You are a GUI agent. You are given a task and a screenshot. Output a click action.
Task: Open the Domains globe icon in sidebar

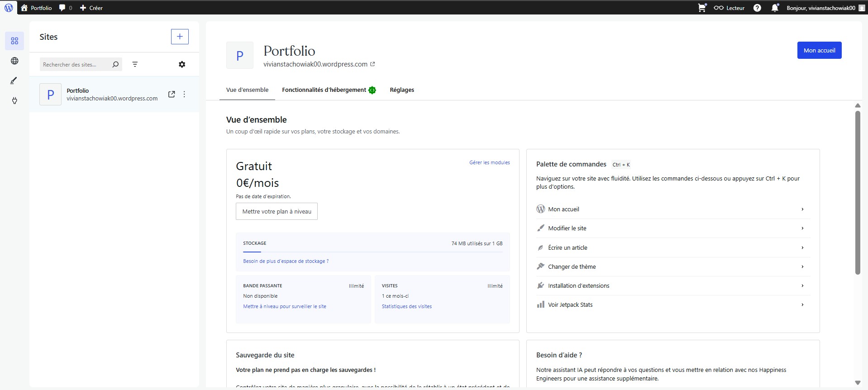coord(14,61)
